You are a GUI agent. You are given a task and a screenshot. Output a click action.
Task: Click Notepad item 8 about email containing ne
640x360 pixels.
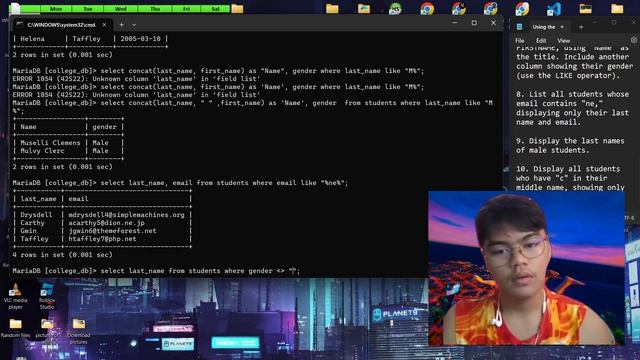(x=572, y=108)
